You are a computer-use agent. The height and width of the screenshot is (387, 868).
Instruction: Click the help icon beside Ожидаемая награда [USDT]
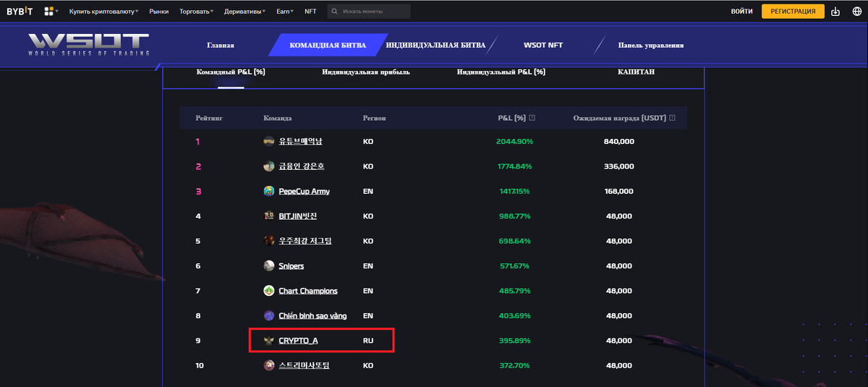(x=673, y=118)
